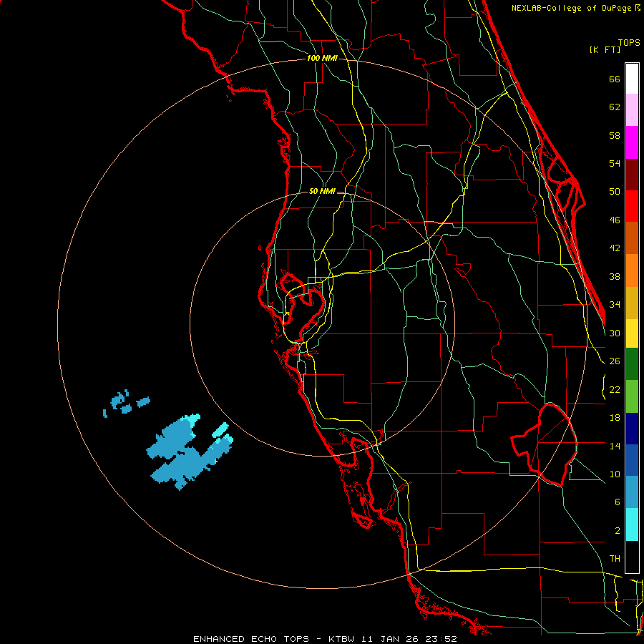
Task: Pick the cyan swatch in the color scale
Action: coord(632,525)
